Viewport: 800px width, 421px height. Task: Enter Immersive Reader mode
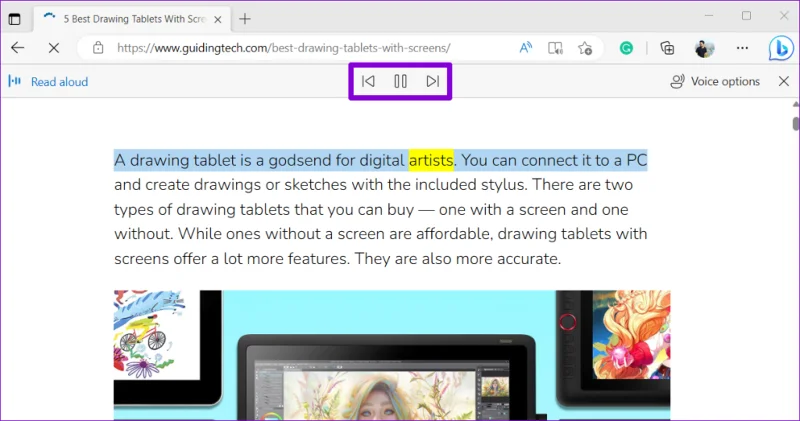pyautogui.click(x=555, y=48)
